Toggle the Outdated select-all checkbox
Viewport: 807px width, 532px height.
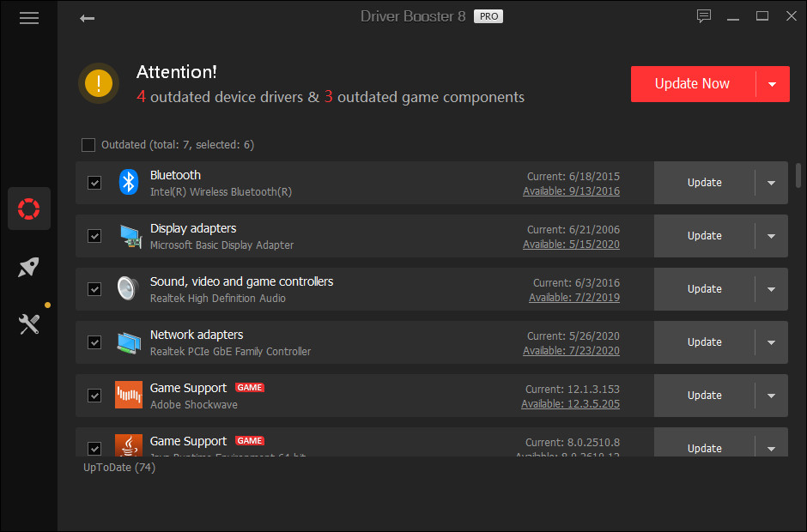click(x=88, y=145)
